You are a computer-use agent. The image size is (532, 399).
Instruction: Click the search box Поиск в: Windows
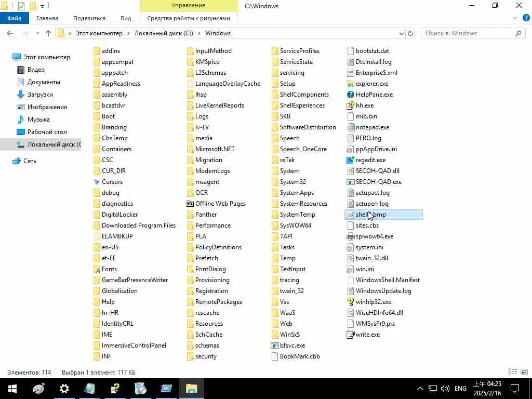[473, 33]
